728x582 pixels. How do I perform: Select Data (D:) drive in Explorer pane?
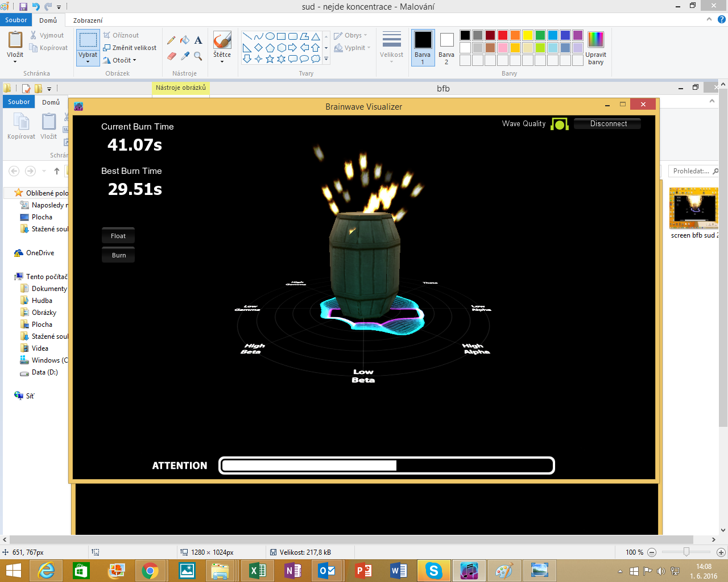pos(39,372)
